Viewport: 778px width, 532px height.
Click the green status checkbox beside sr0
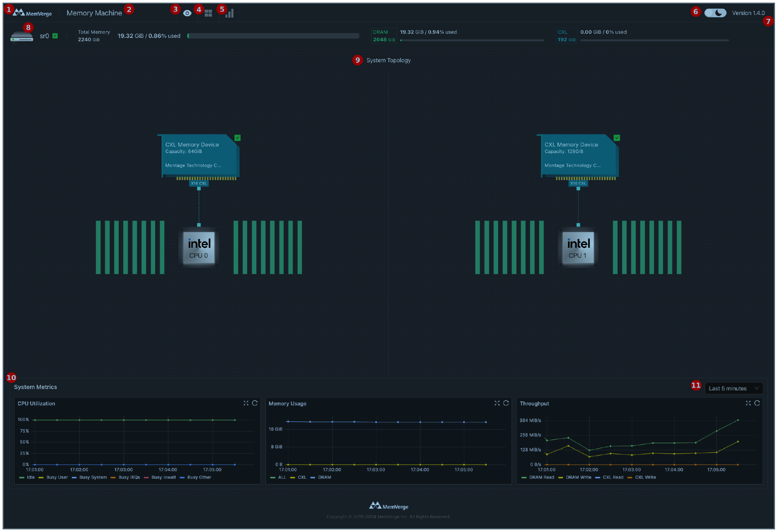point(55,36)
